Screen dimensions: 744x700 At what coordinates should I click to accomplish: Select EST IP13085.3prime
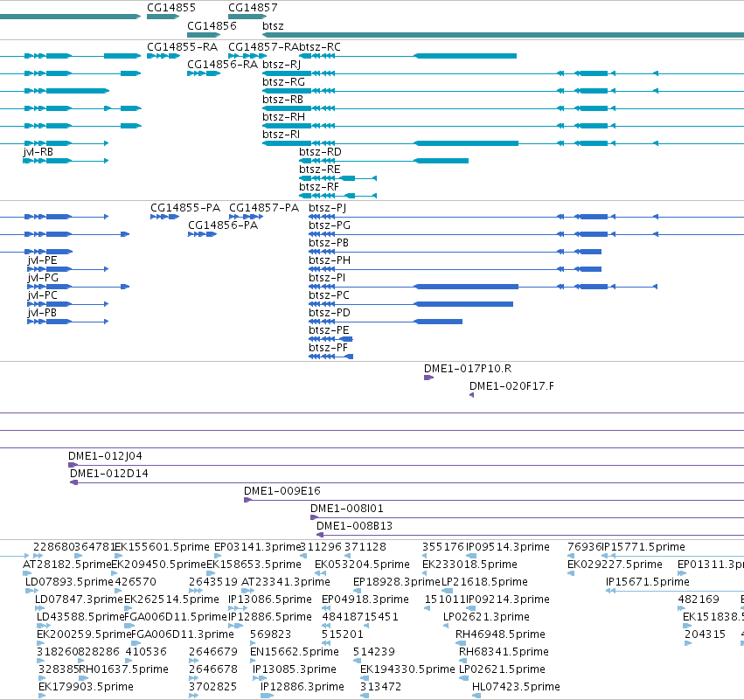[294, 670]
